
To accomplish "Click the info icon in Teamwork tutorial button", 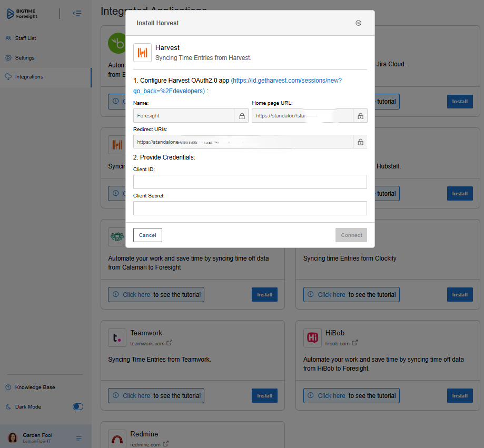I will pos(116,395).
